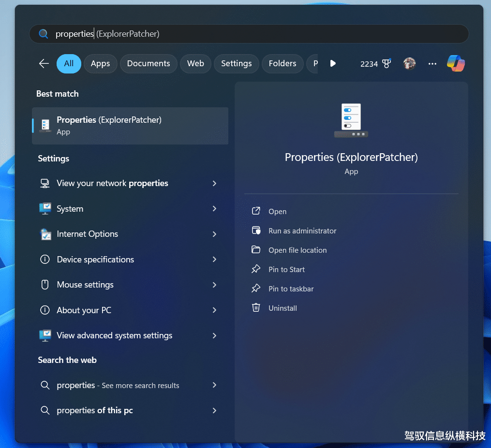Click magnifier icon beside 'properties of this pc'
The image size is (491, 448).
45,410
